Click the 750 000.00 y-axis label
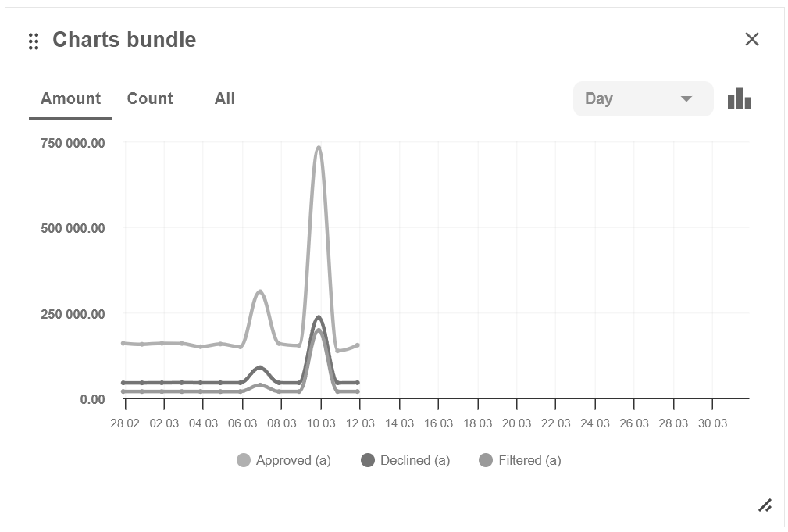This screenshot has width=788, height=532. pyautogui.click(x=73, y=143)
